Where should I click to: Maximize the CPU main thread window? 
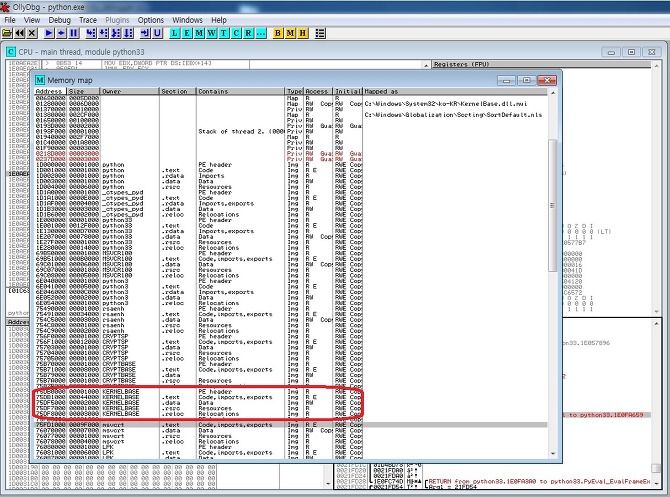631,52
